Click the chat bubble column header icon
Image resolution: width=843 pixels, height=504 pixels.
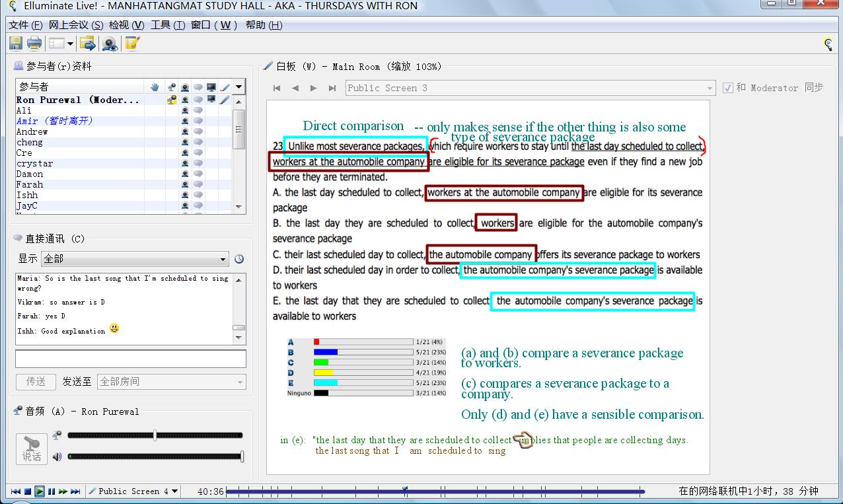tap(198, 87)
